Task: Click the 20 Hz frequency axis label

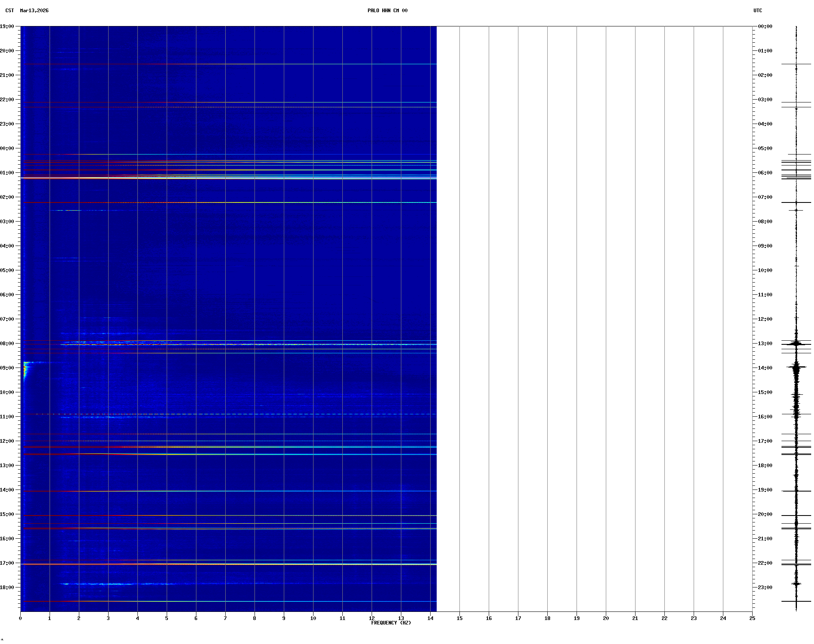Action: (606, 618)
